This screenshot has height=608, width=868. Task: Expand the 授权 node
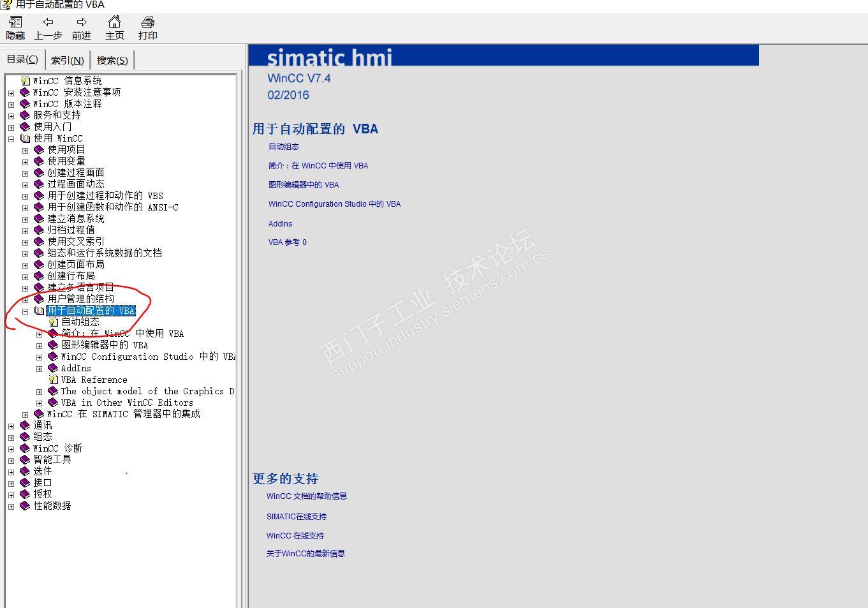(11, 495)
